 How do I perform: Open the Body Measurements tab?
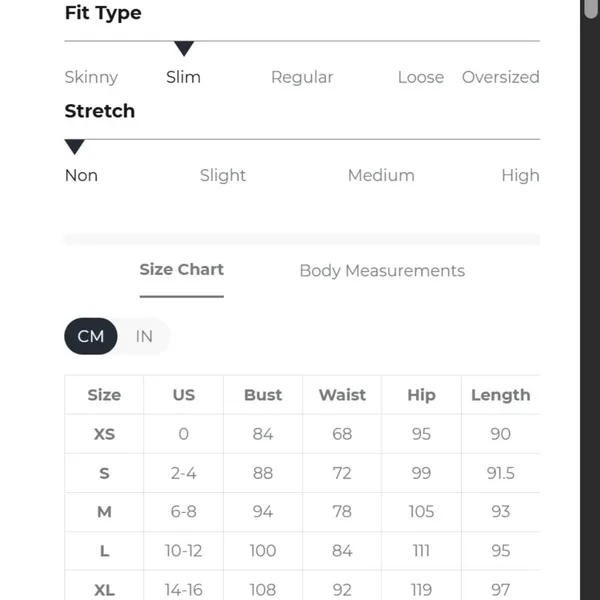click(382, 271)
